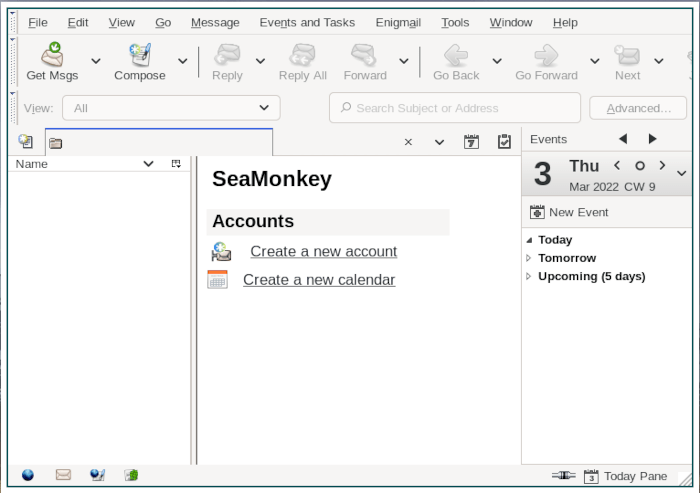The width and height of the screenshot is (700, 493).
Task: Open Mail & Newsgroups status bar icon
Action: coord(63,474)
